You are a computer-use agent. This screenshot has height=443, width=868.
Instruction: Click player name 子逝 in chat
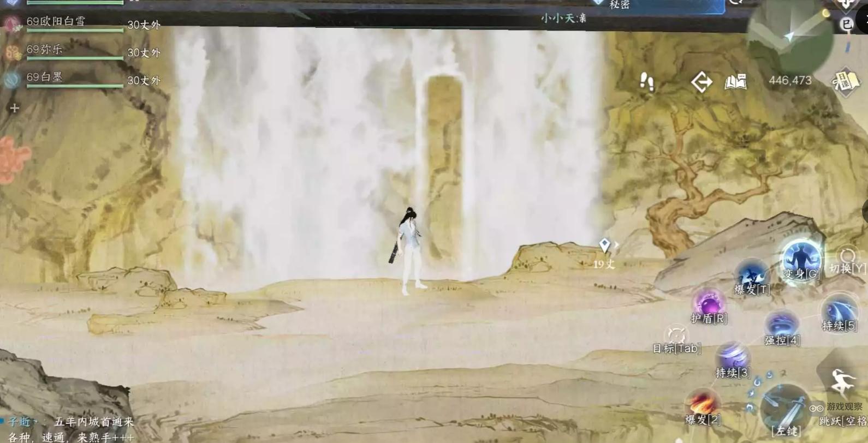point(20,422)
